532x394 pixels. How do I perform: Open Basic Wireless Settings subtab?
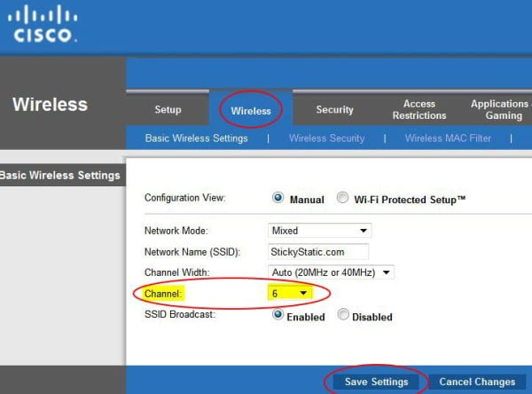click(197, 138)
